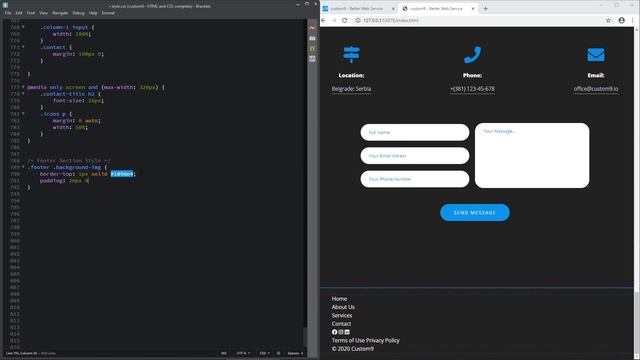Open File menu in Brackets

pos(8,13)
